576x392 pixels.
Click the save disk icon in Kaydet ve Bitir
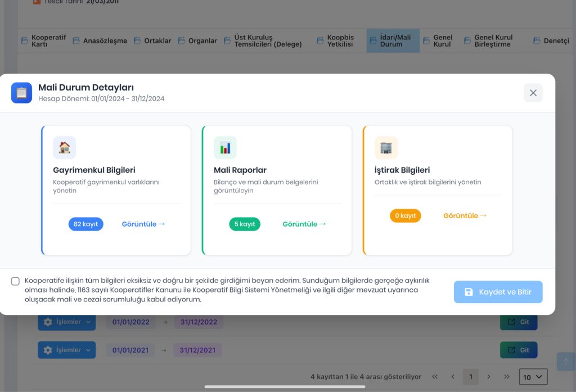coord(469,292)
